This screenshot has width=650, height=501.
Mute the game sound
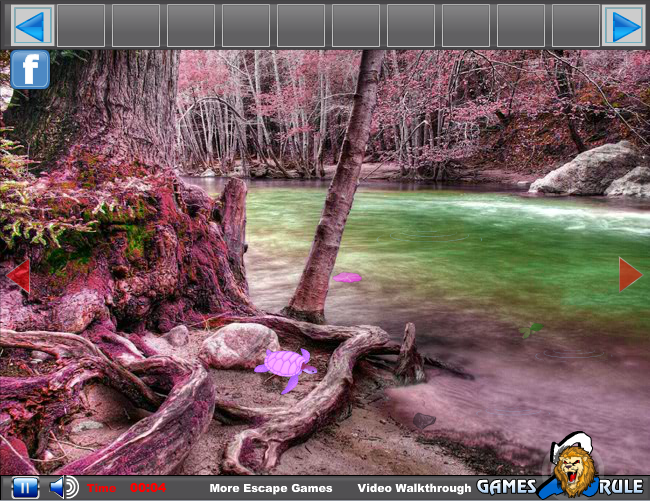(64, 487)
